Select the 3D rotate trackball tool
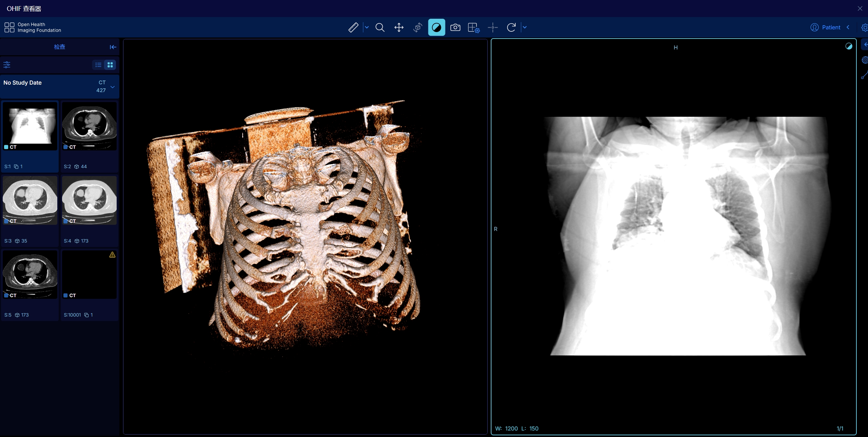This screenshot has width=868, height=437. point(418,27)
